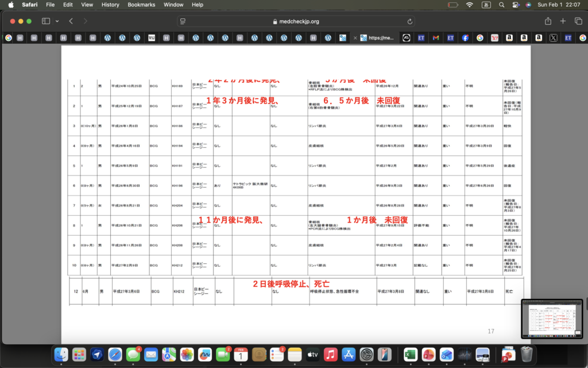Screen dimensions: 588x368
Task: Go back to the previous page
Action: point(71,21)
